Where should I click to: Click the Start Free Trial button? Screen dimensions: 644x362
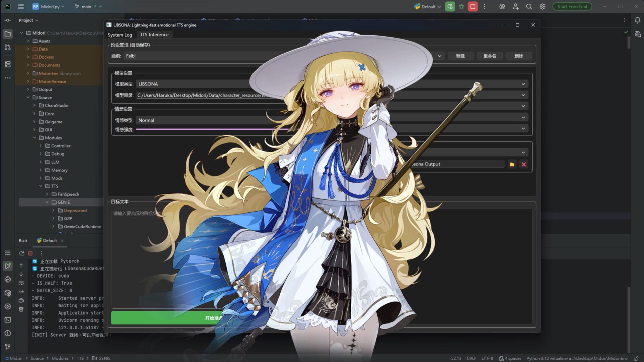click(x=572, y=6)
